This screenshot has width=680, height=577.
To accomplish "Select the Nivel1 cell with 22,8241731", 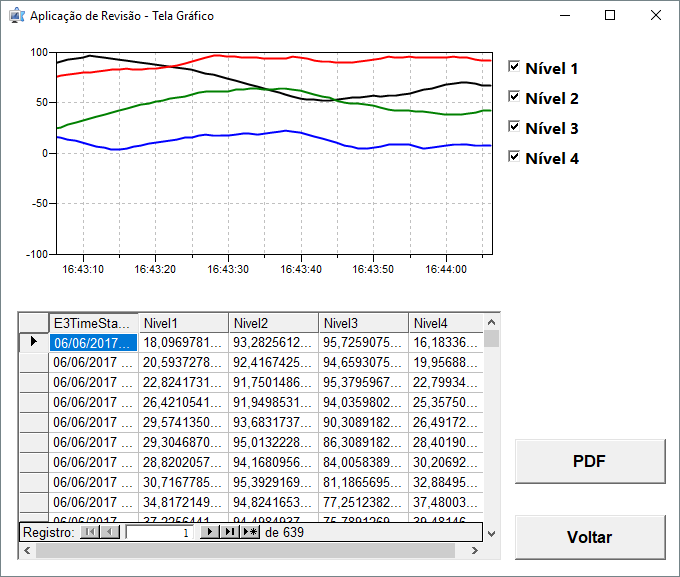I will (x=183, y=381).
